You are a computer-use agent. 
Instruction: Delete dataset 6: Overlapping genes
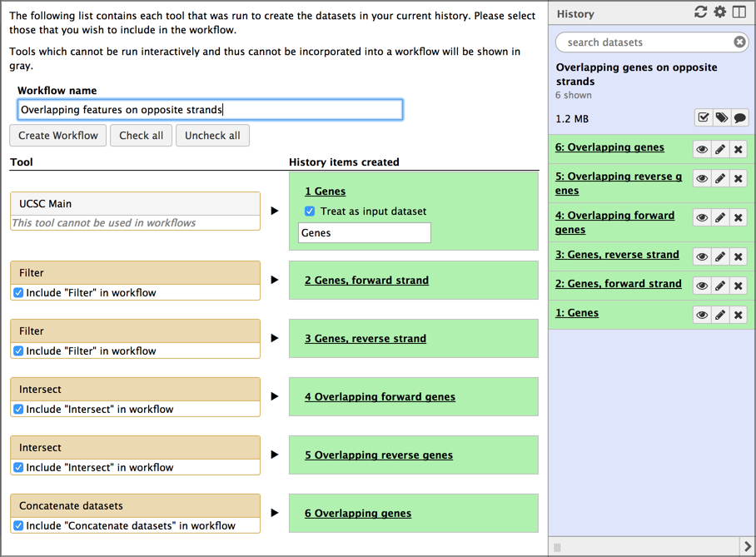[739, 150]
